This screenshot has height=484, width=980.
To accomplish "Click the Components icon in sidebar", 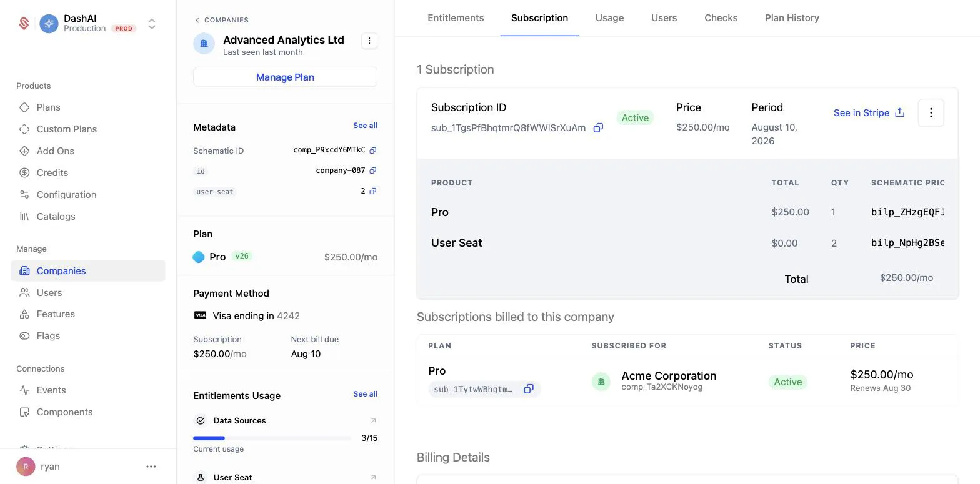I will coord(24,412).
